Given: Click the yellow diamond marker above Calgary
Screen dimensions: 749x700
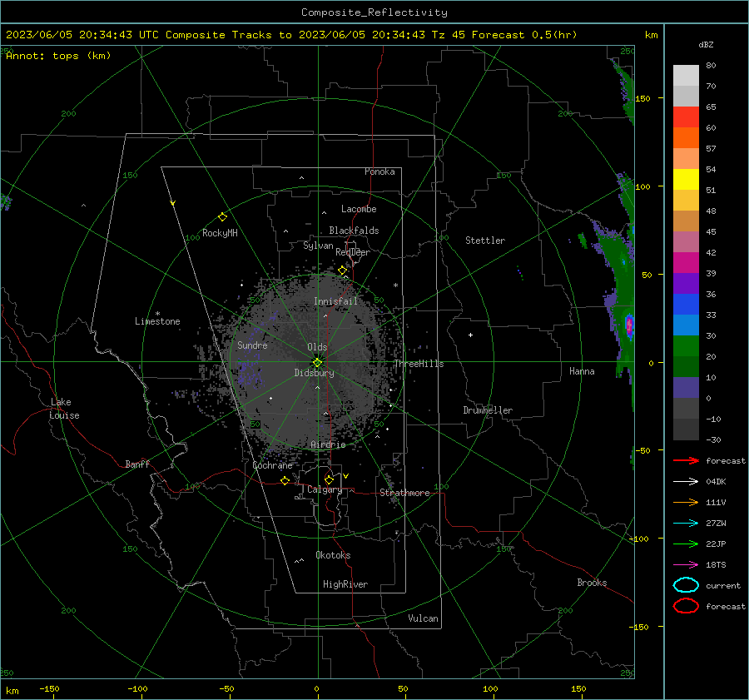Looking at the screenshot, I should coord(329,479).
